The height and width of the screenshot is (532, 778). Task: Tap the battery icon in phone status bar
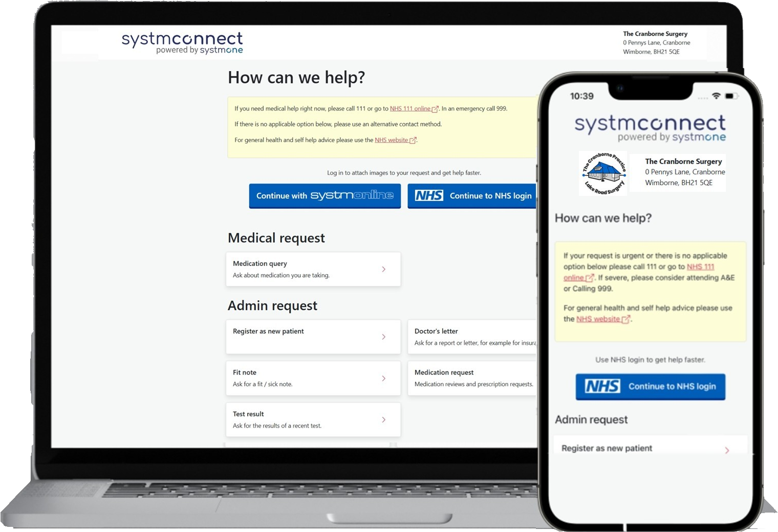coord(732,96)
